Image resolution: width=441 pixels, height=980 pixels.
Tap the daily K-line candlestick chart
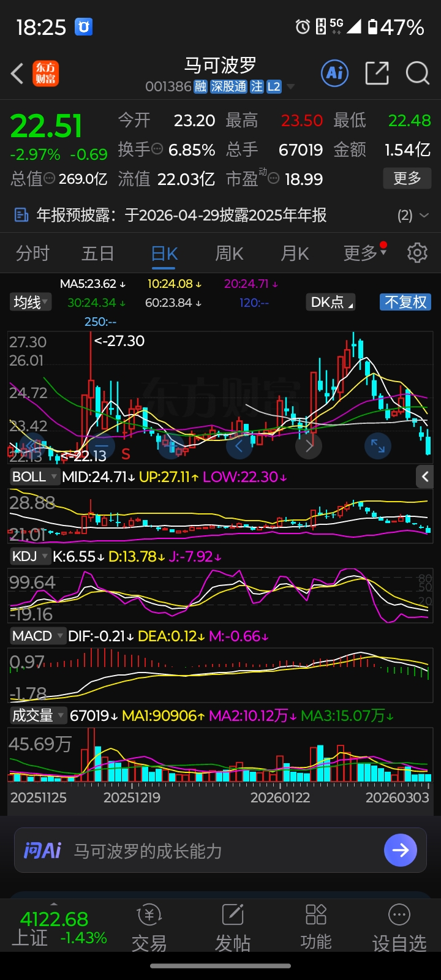pyautogui.click(x=221, y=397)
